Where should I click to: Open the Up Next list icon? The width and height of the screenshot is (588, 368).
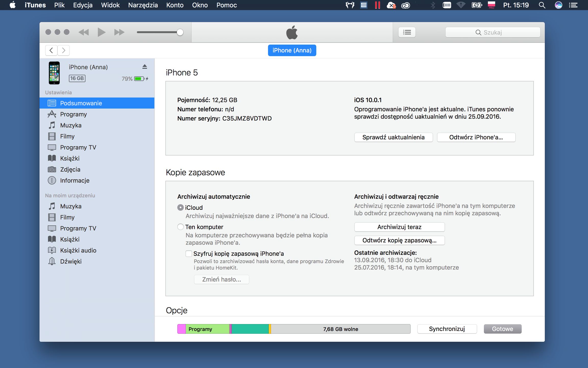407,32
